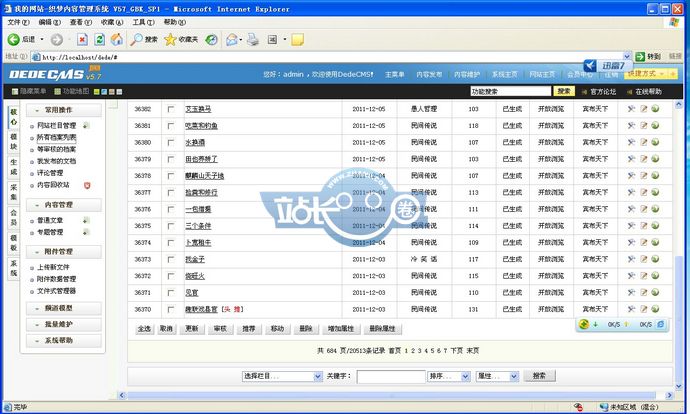Tick the checkbox for row 36380

pyautogui.click(x=171, y=143)
